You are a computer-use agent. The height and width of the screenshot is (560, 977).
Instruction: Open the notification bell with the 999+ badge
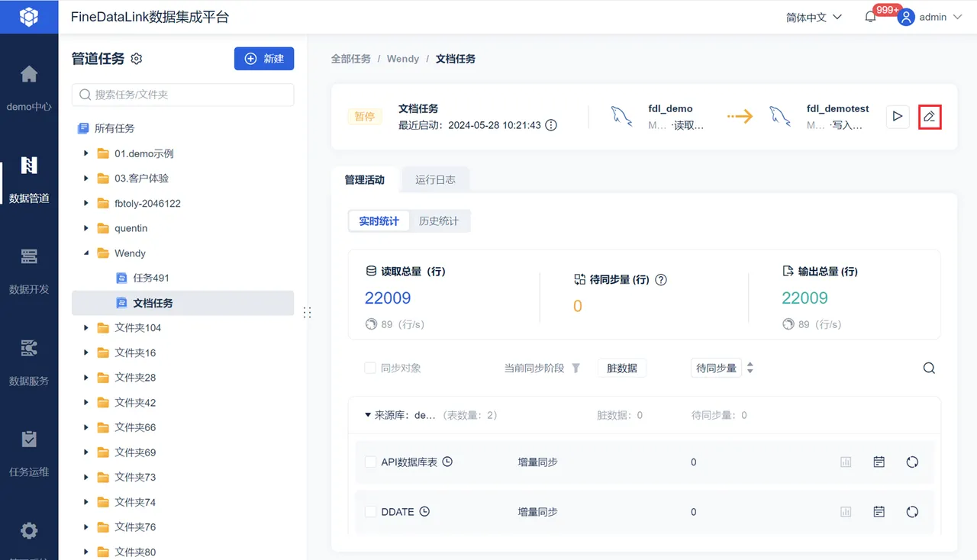tap(870, 17)
